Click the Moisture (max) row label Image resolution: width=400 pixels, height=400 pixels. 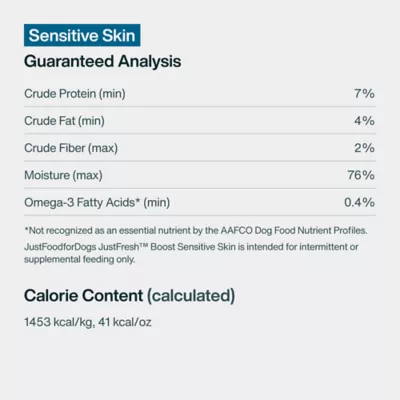[63, 175]
